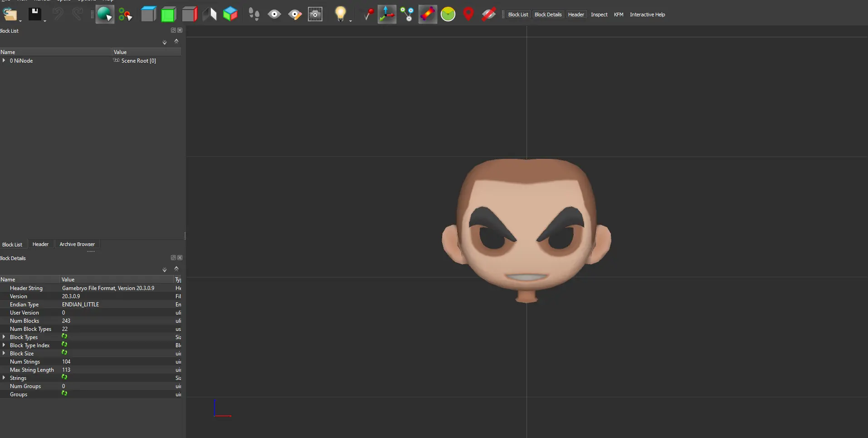Screen dimensions: 868x438
Task: Select the Block List tab at panel bottom
Action: pyautogui.click(x=12, y=244)
